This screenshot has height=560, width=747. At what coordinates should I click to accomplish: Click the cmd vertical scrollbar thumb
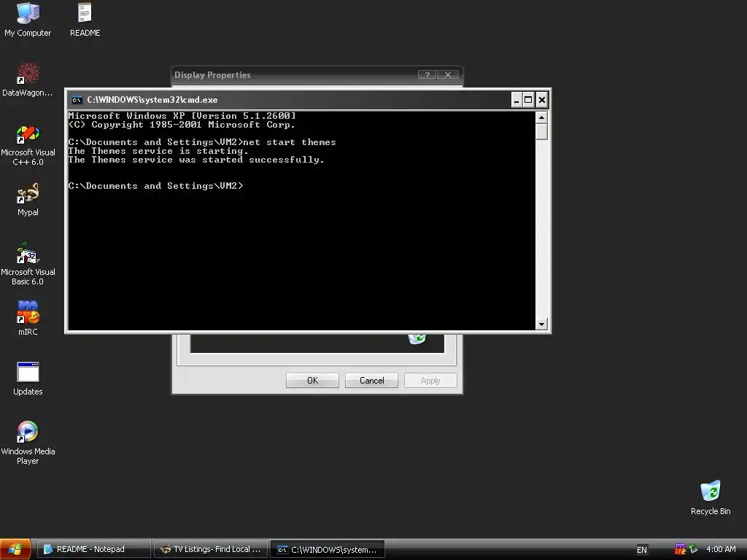pos(541,132)
